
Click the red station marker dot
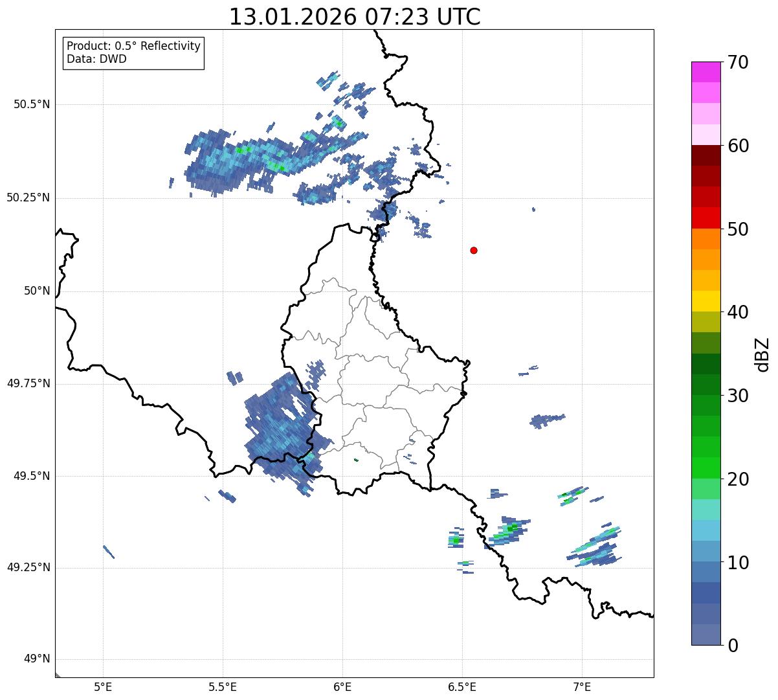(474, 250)
